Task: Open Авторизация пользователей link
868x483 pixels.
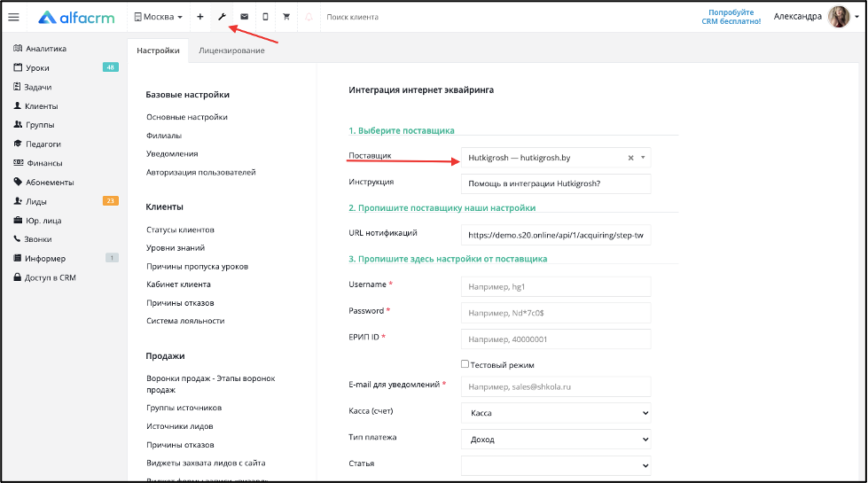Action: coord(201,173)
